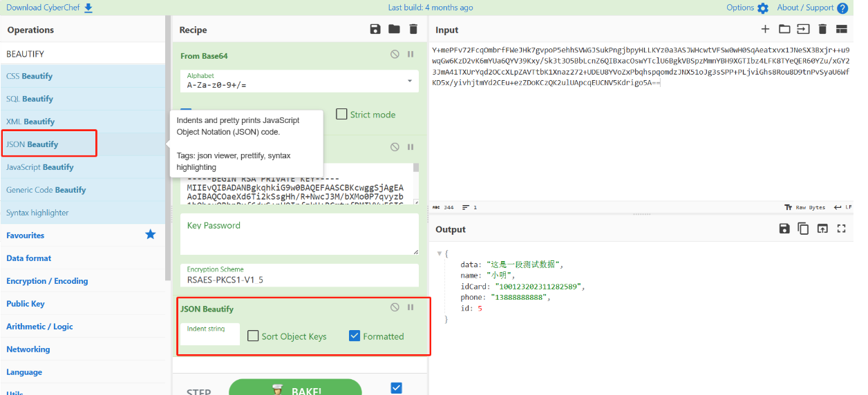Open LF end-of-line sequence selector
The height and width of the screenshot is (395, 868).
[x=843, y=207]
